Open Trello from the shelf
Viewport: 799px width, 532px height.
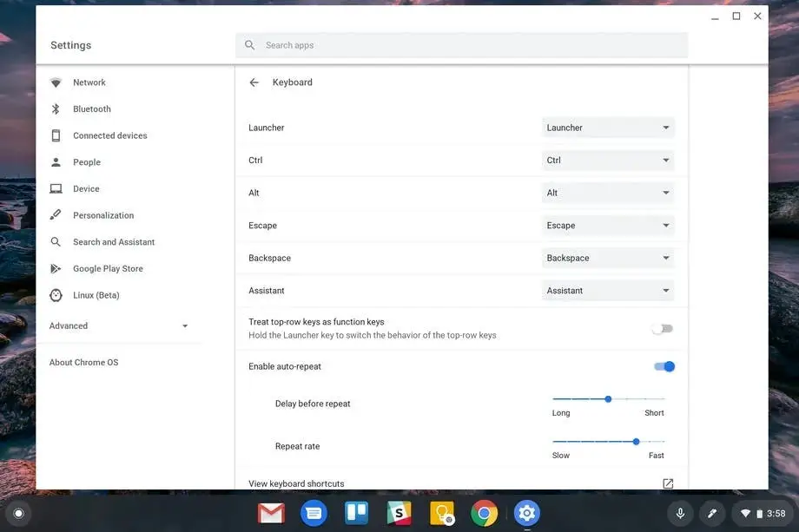click(x=356, y=513)
